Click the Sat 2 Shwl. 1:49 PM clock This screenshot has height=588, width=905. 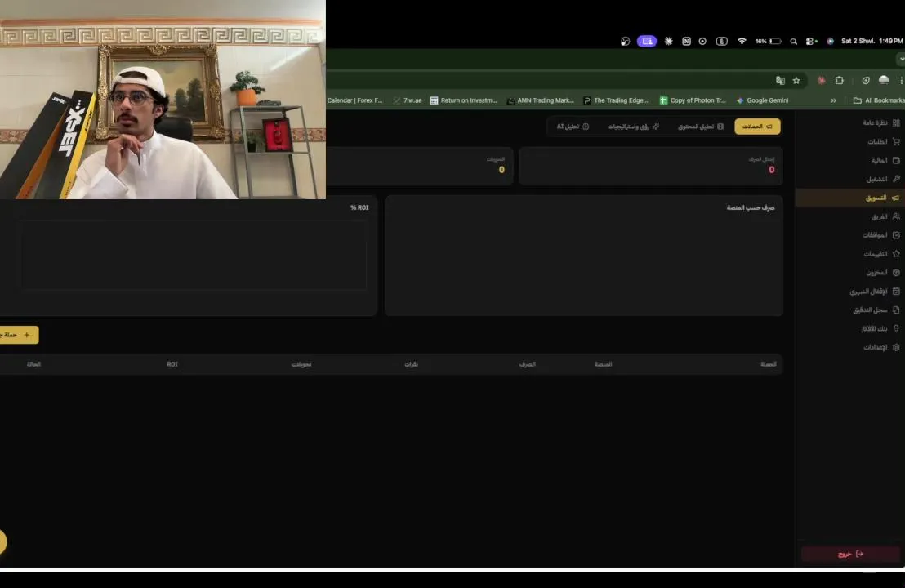[872, 41]
